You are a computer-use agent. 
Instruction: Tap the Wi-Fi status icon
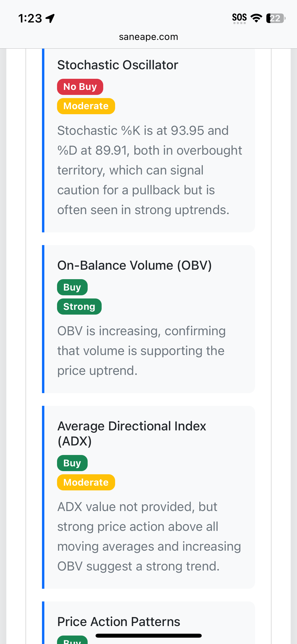click(x=256, y=18)
